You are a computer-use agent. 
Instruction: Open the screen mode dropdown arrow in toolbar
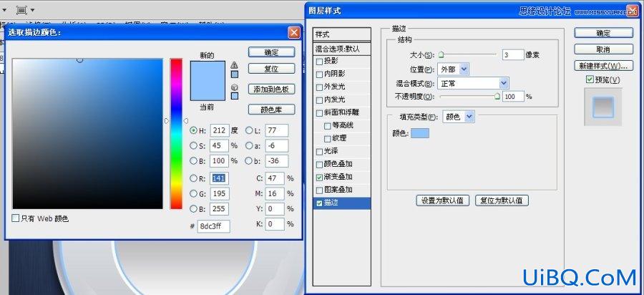(x=33, y=10)
